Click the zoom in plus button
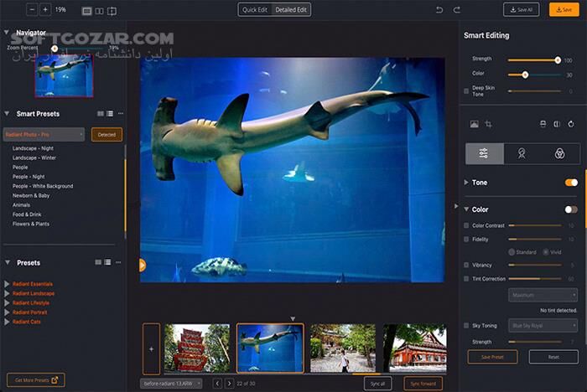This screenshot has height=392, width=587. 45,10
